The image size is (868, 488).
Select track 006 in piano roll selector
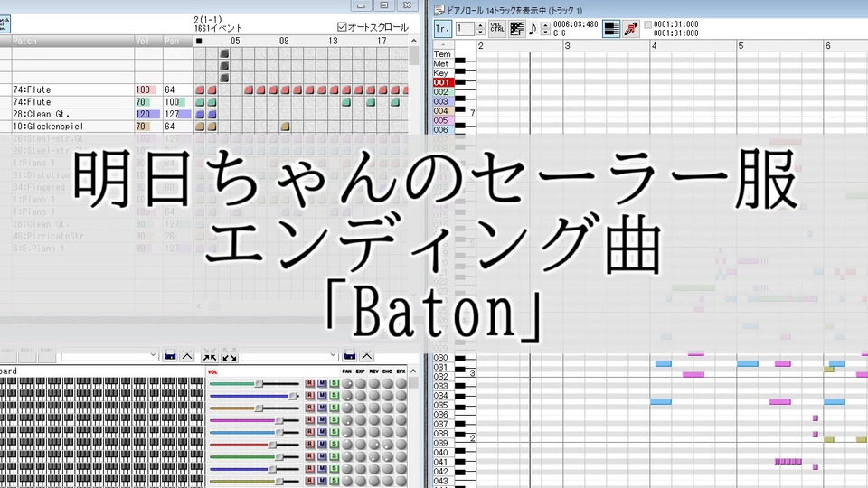click(443, 129)
